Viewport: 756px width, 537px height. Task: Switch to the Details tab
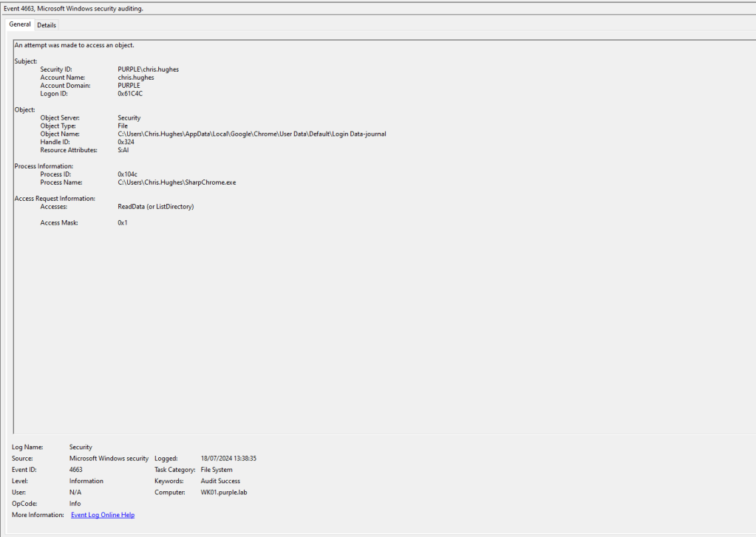coord(47,25)
